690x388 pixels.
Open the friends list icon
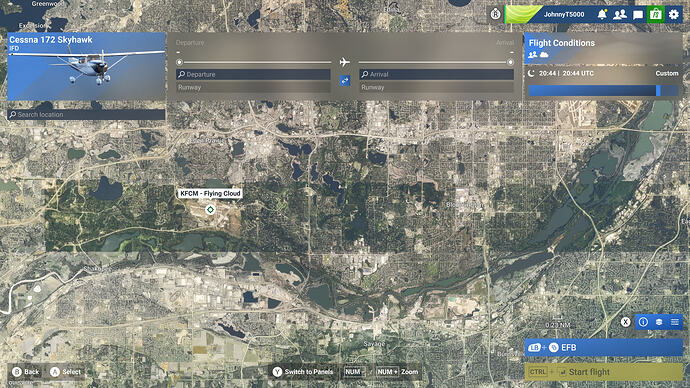click(620, 15)
